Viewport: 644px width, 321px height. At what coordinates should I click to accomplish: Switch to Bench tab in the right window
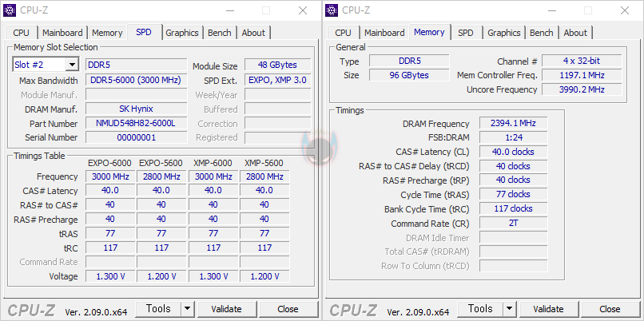tap(541, 33)
